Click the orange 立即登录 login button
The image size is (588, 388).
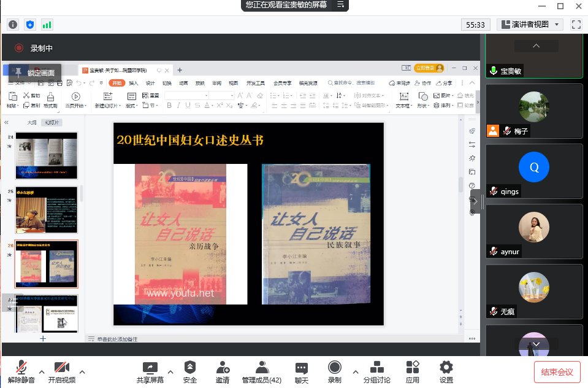(429, 68)
